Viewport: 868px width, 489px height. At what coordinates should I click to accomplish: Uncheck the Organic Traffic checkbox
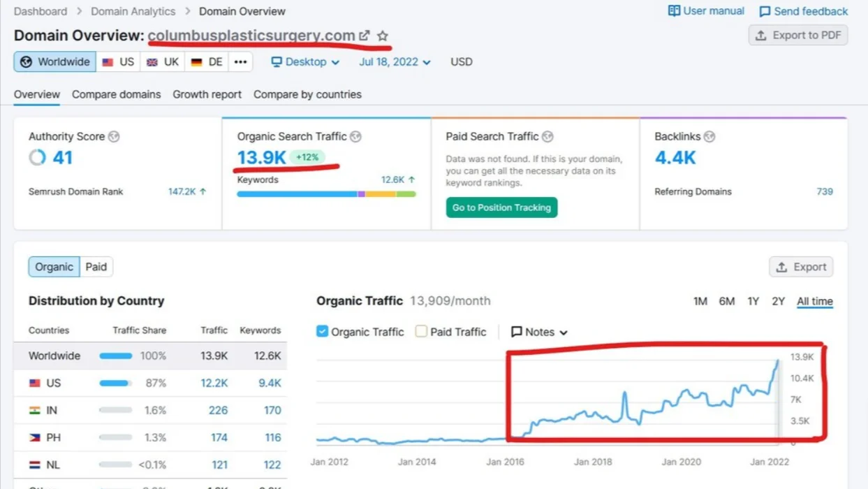click(322, 332)
